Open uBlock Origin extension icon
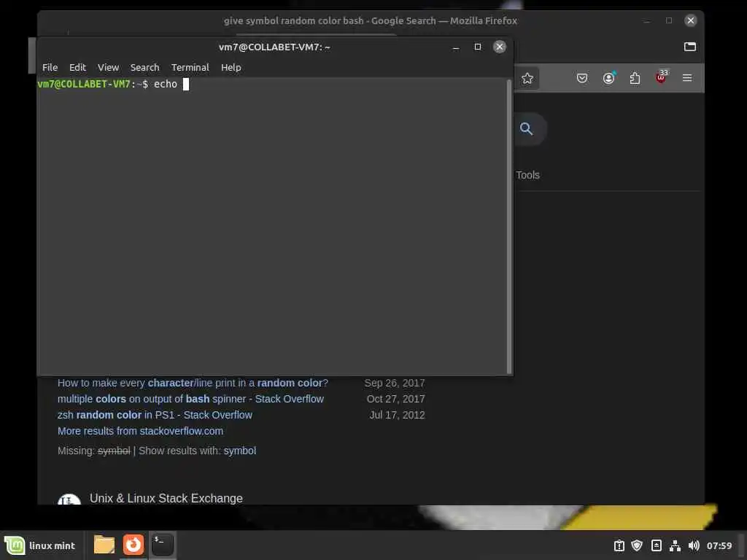This screenshot has height=560, width=747. pyautogui.click(x=661, y=77)
